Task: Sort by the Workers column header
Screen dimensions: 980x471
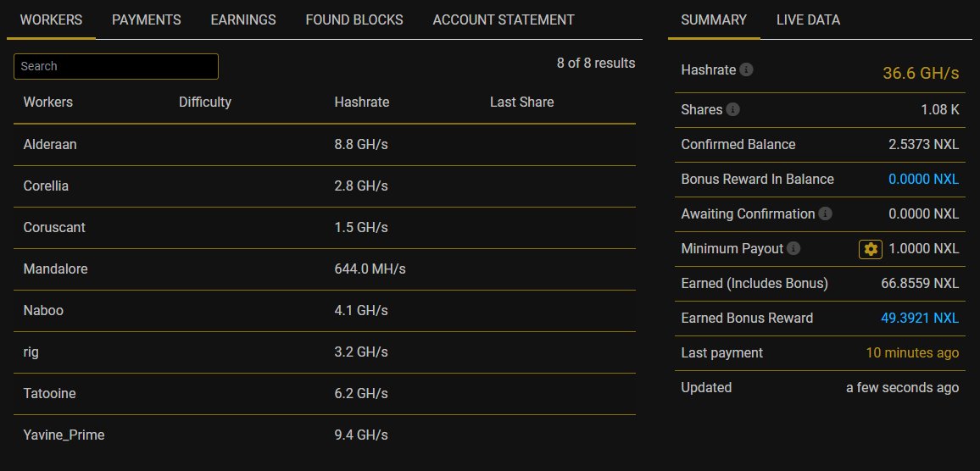Action: coord(48,102)
